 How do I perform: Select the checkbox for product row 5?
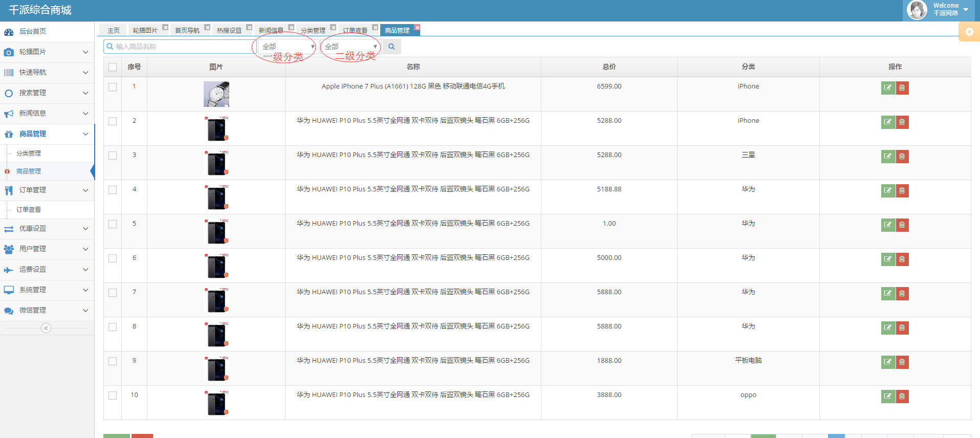[113, 224]
